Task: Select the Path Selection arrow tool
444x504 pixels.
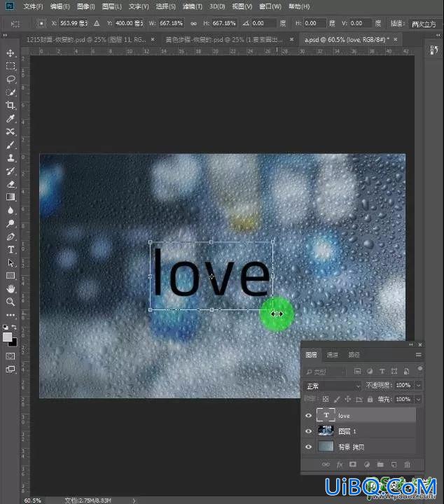Action: pos(11,263)
